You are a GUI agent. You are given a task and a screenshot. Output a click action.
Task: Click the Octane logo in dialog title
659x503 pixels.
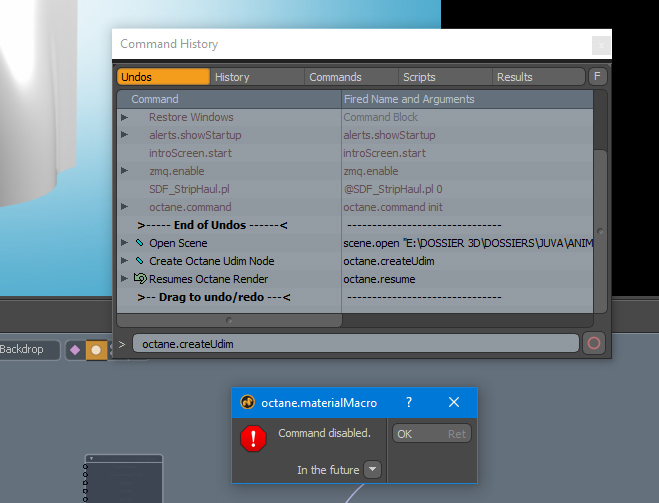248,402
